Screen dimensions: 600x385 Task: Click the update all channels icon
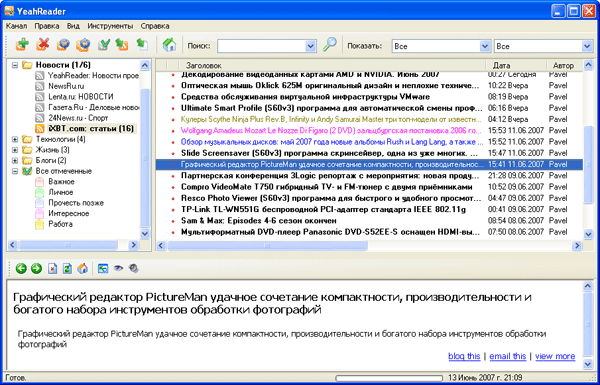click(83, 45)
